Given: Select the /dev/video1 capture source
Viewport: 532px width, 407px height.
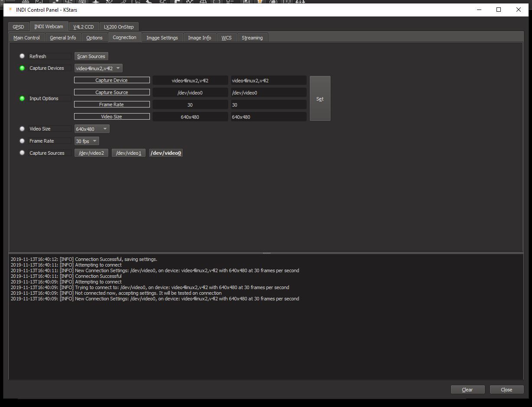Looking at the screenshot, I should pyautogui.click(x=129, y=153).
